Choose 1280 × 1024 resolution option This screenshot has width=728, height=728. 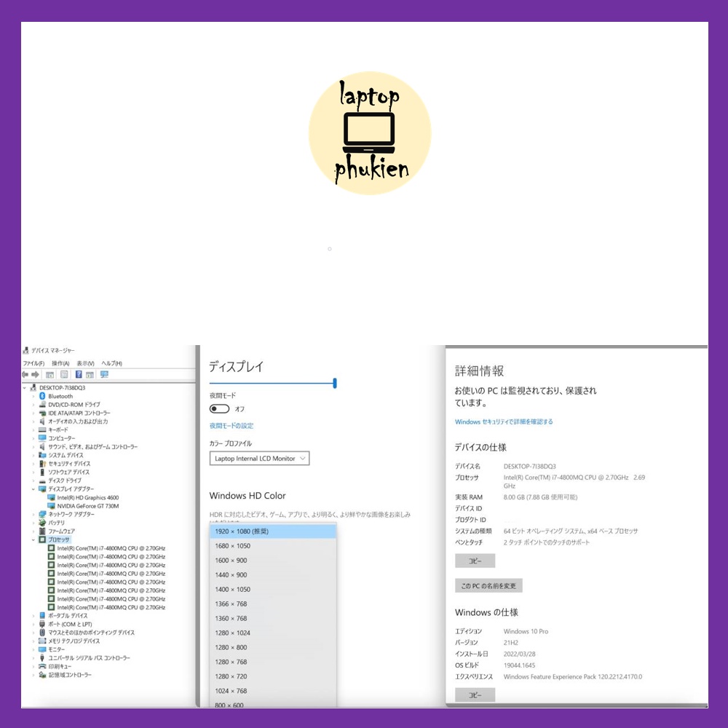[273, 633]
